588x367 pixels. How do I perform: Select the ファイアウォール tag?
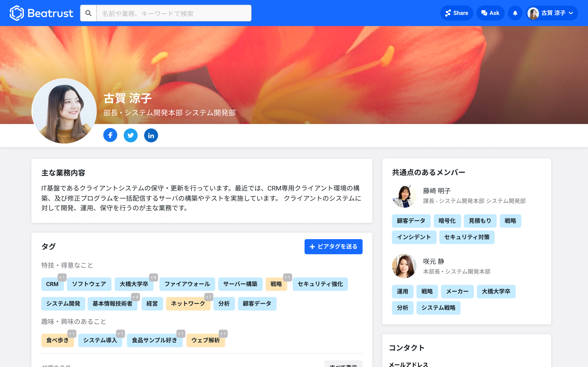click(x=187, y=284)
